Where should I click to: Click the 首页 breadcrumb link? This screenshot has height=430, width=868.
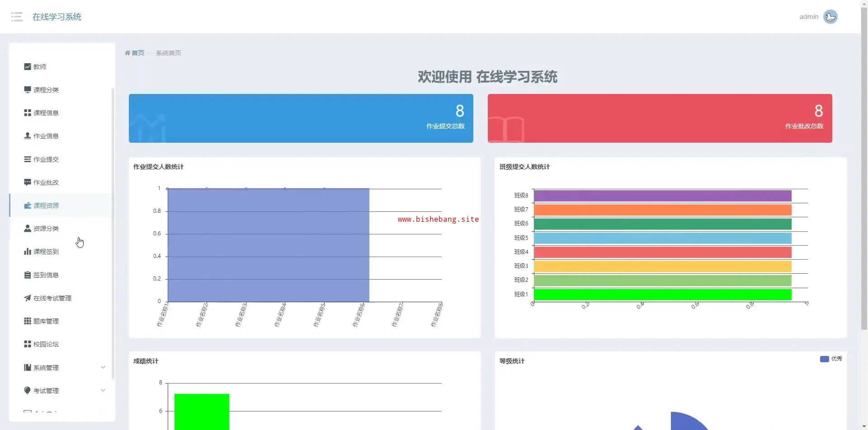(138, 53)
